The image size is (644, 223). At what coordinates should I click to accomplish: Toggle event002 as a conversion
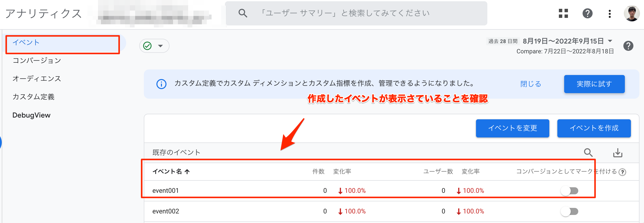click(x=569, y=211)
